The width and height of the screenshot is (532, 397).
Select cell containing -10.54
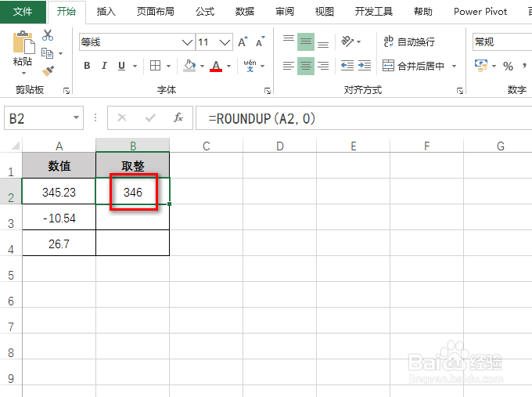tap(59, 218)
